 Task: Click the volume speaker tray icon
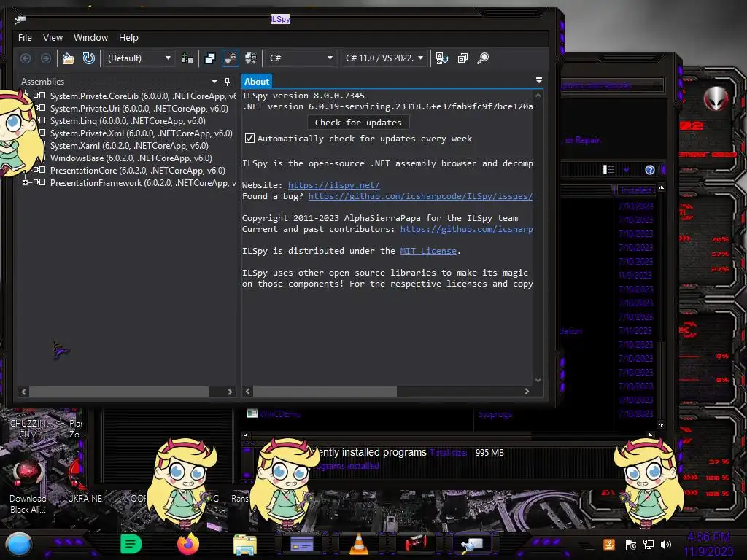coord(666,545)
